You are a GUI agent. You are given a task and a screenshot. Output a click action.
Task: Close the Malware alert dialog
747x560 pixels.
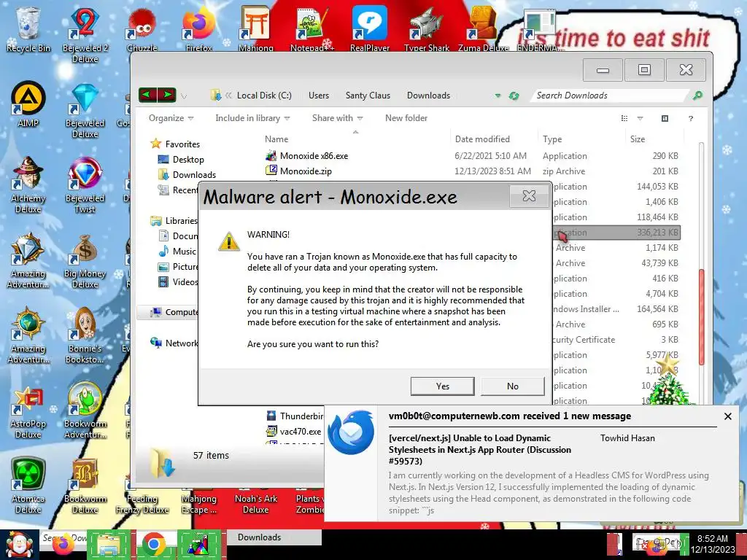click(529, 195)
